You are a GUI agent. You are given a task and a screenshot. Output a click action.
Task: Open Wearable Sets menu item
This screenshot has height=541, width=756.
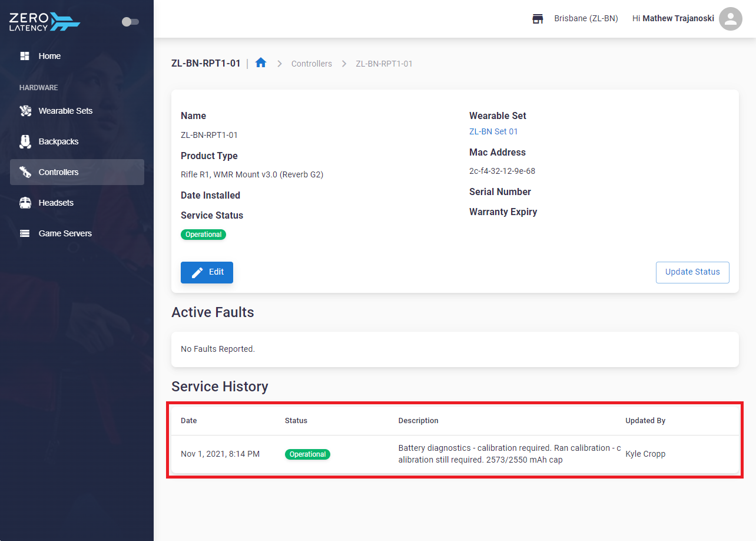point(77,111)
